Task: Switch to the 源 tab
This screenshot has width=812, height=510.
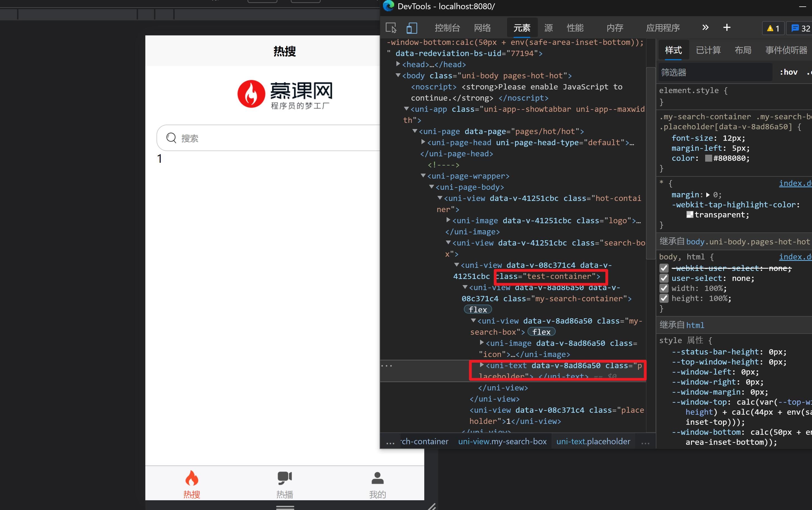Action: click(x=548, y=28)
